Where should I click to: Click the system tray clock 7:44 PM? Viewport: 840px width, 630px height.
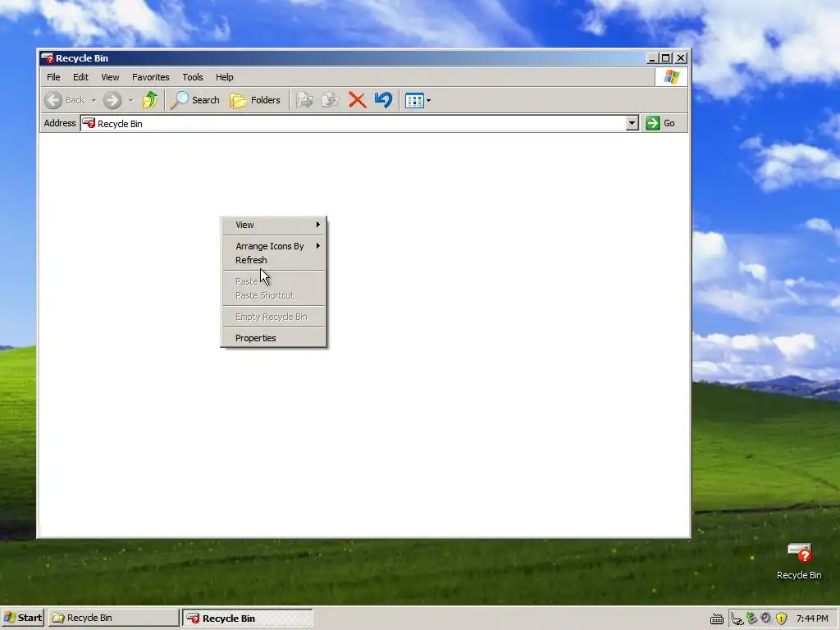click(x=812, y=619)
